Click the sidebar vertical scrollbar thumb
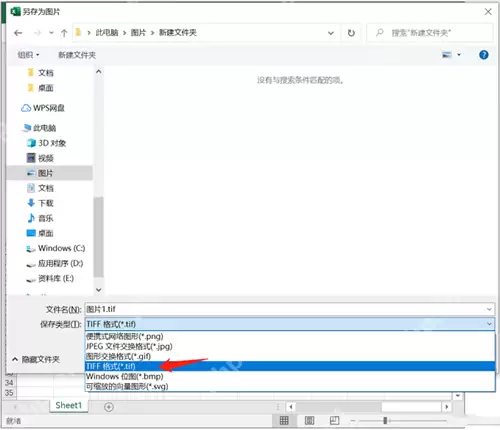Viewport: 500px width, 430px height. (98, 237)
